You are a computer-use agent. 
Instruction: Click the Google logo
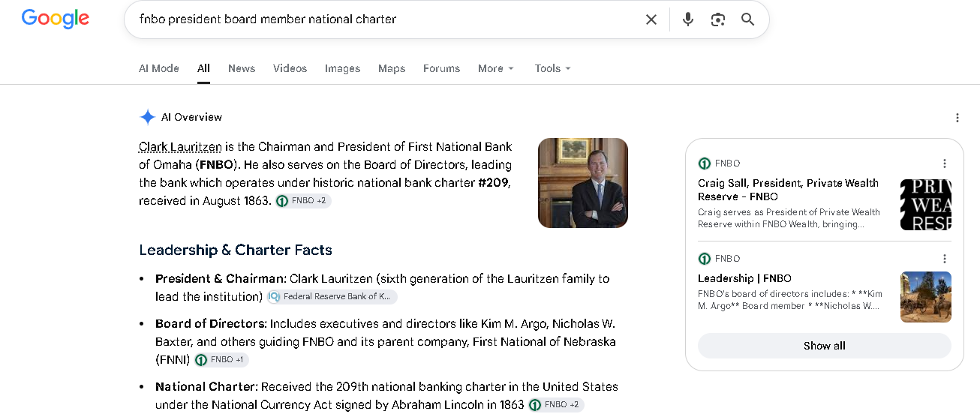pos(56,19)
